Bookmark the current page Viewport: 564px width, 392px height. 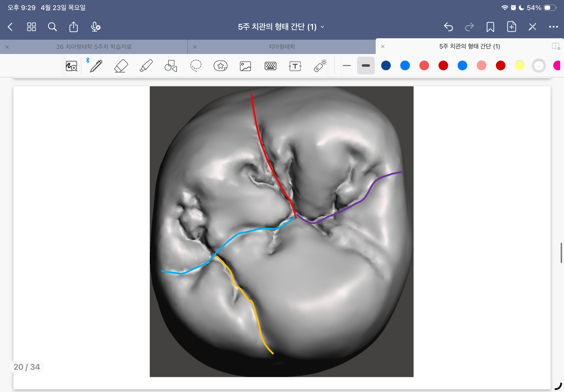click(x=490, y=27)
